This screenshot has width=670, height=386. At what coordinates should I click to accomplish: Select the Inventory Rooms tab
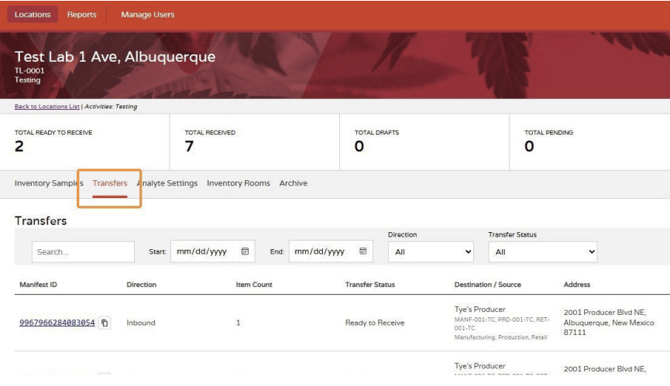(x=238, y=183)
